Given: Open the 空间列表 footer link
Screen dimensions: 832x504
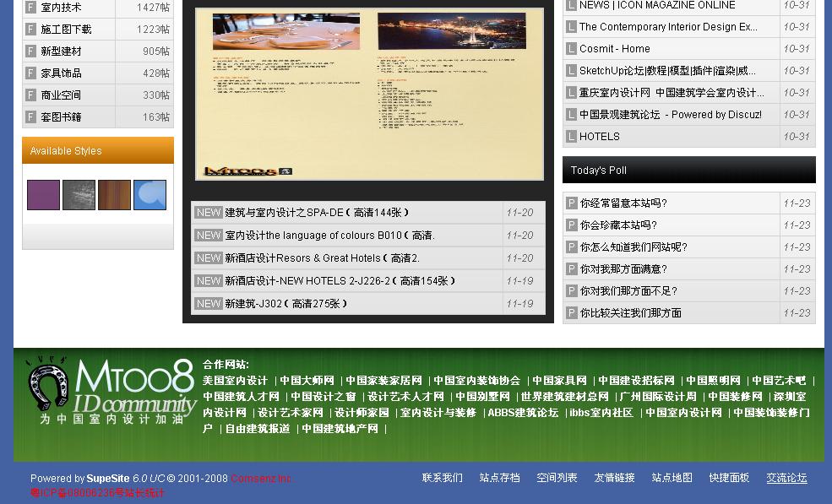Looking at the screenshot, I should pos(557,478).
